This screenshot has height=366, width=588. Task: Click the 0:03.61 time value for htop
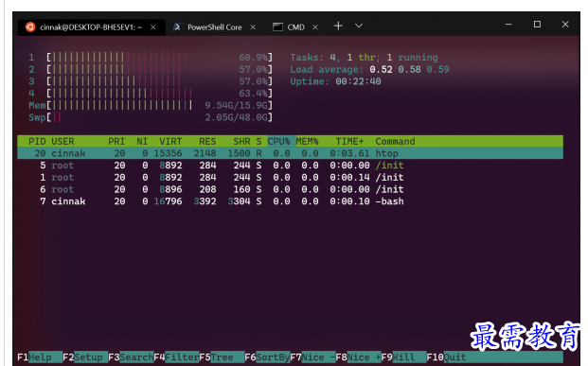349,153
